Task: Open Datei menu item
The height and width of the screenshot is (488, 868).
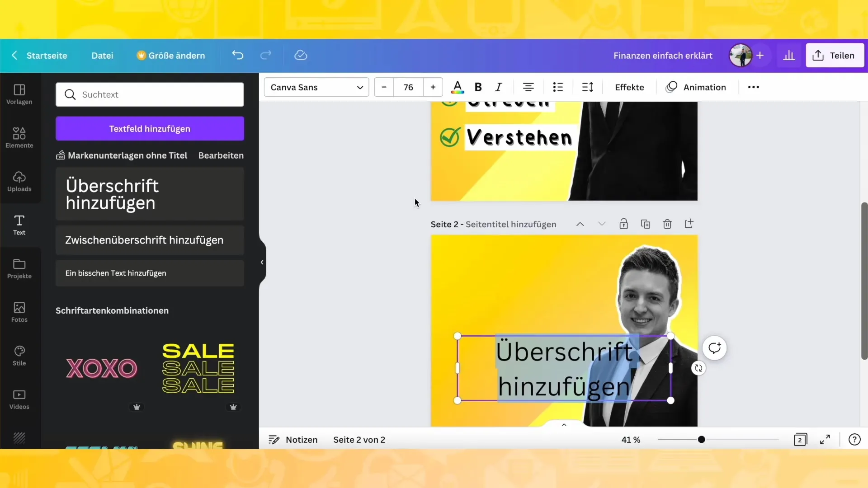Action: pyautogui.click(x=103, y=55)
